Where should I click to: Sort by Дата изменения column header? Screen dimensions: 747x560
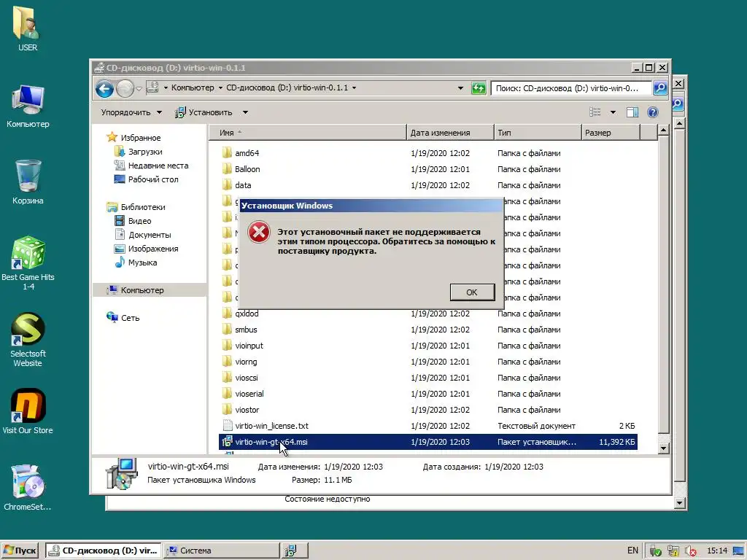[450, 133]
